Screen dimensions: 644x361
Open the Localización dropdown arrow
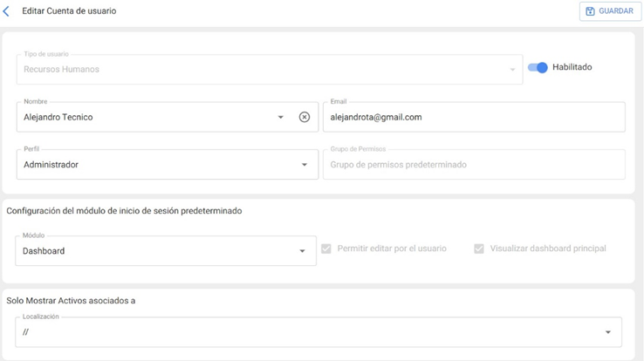pos(608,332)
